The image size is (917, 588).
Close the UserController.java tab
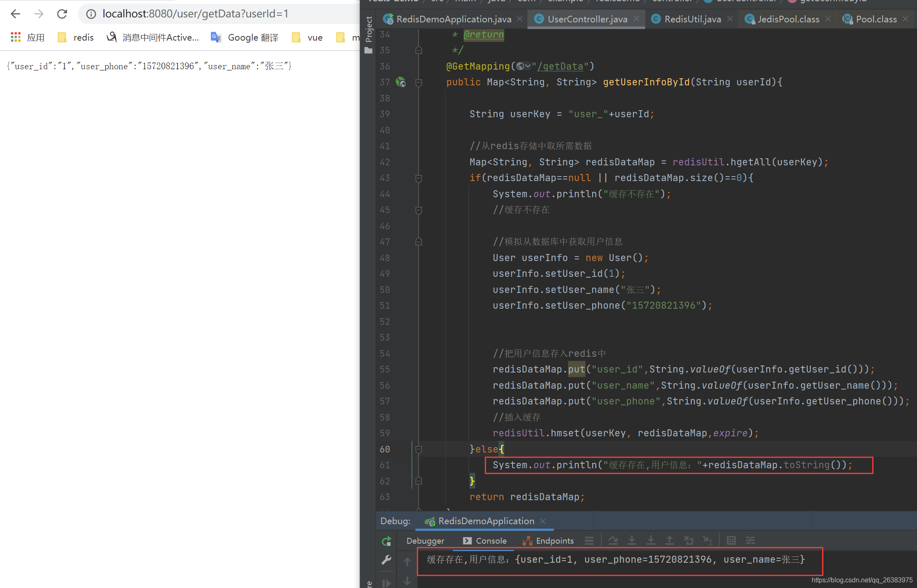tap(637, 19)
